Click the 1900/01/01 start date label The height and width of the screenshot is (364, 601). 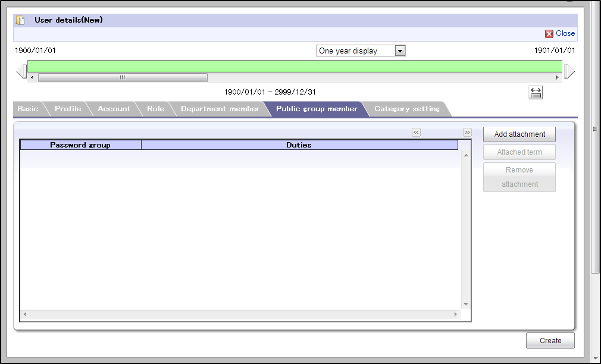point(35,50)
